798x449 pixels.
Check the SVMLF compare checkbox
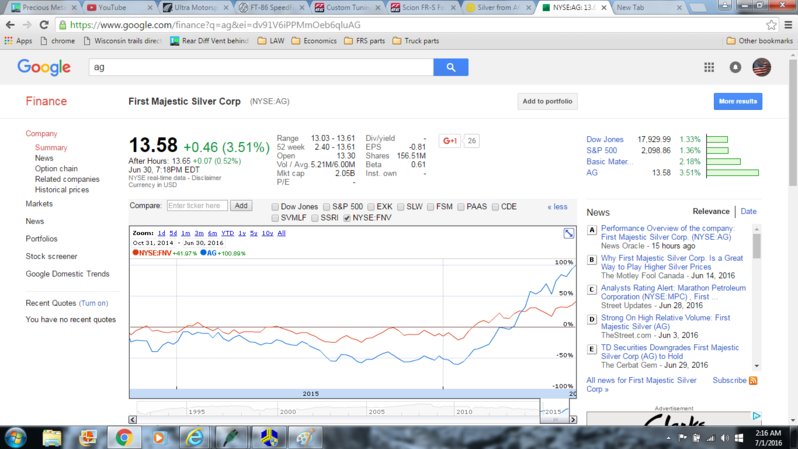click(x=275, y=218)
